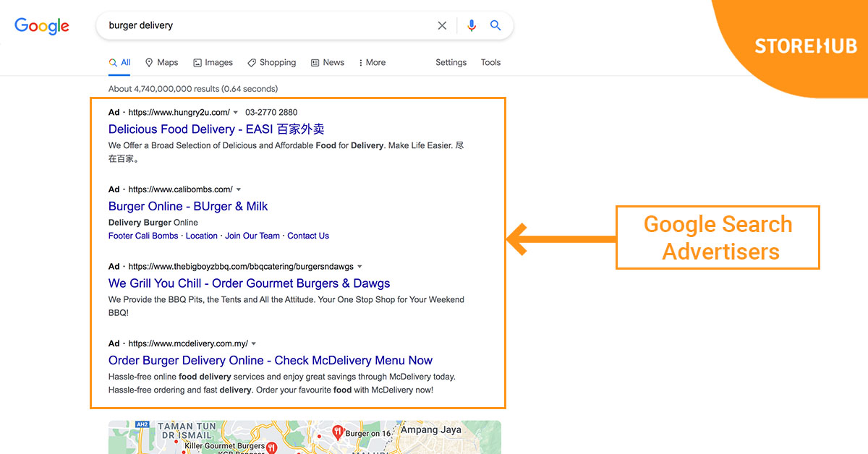868x454 pixels.
Task: Open Burger Online - BUrger & Milk link
Action: pyautogui.click(x=188, y=207)
